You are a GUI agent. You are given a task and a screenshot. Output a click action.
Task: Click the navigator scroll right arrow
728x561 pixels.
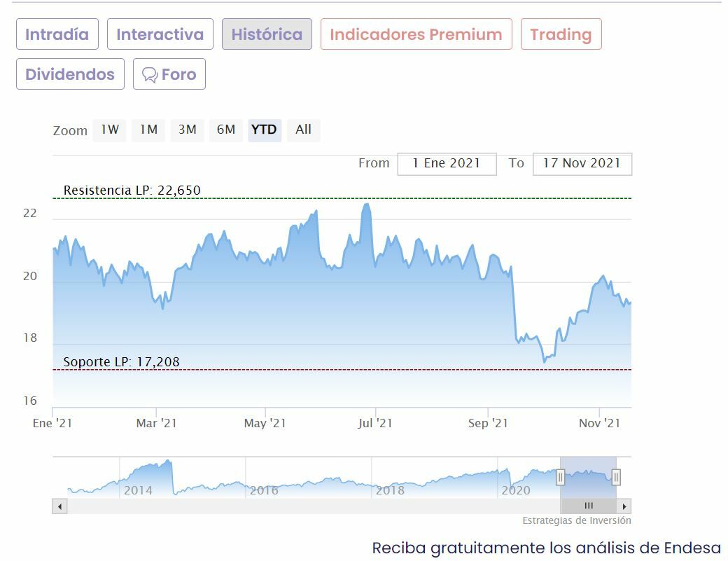[x=624, y=506]
